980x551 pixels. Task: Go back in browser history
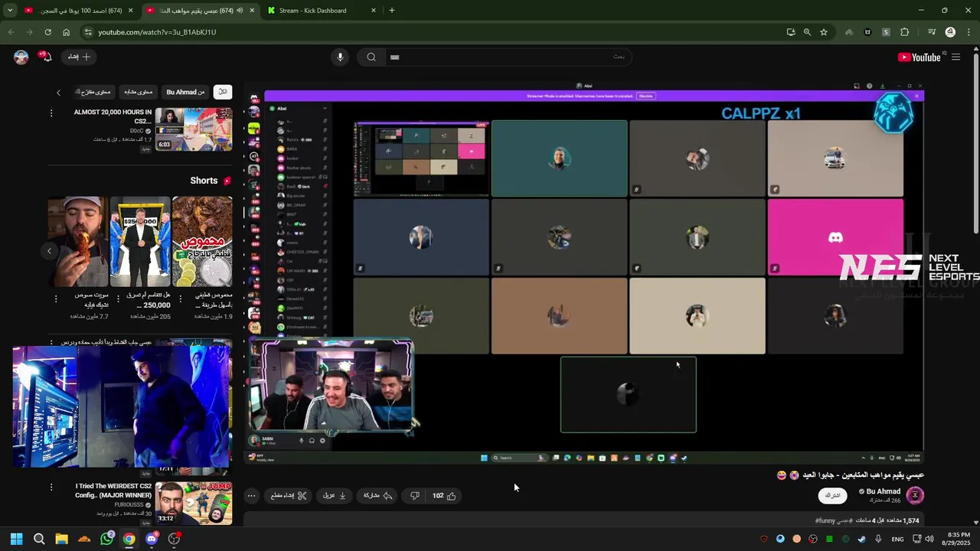pos(11,32)
